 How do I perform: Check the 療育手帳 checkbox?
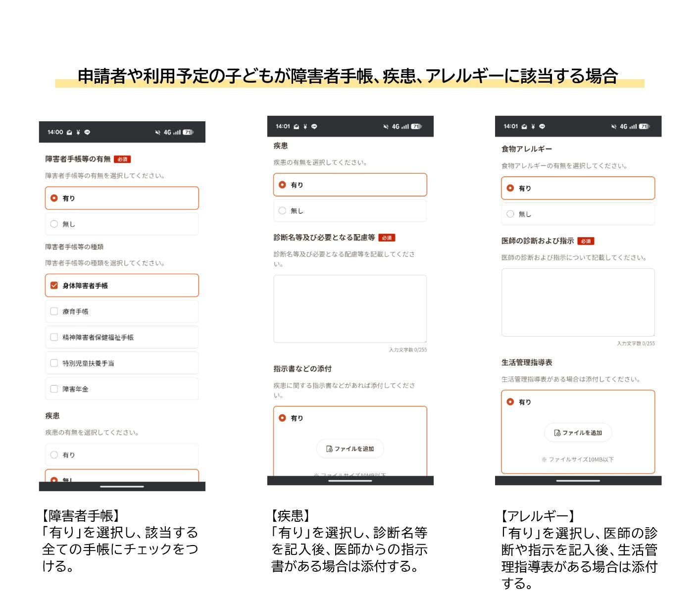pos(54,311)
